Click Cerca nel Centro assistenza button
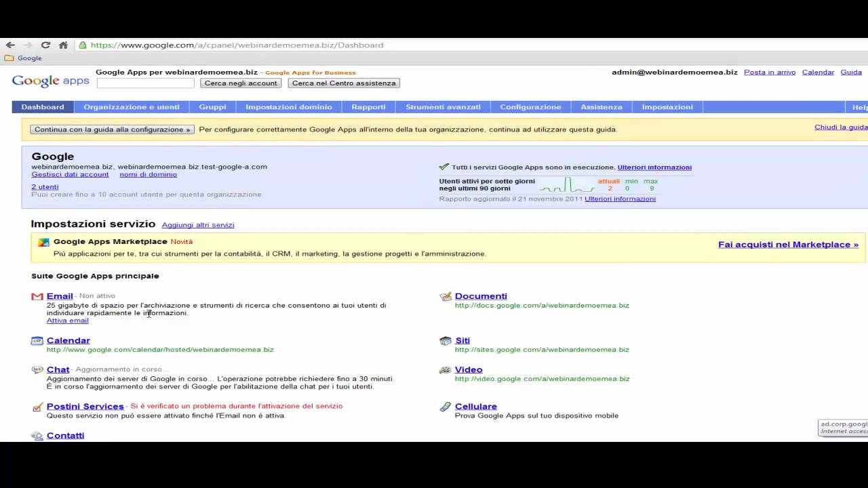 (344, 83)
